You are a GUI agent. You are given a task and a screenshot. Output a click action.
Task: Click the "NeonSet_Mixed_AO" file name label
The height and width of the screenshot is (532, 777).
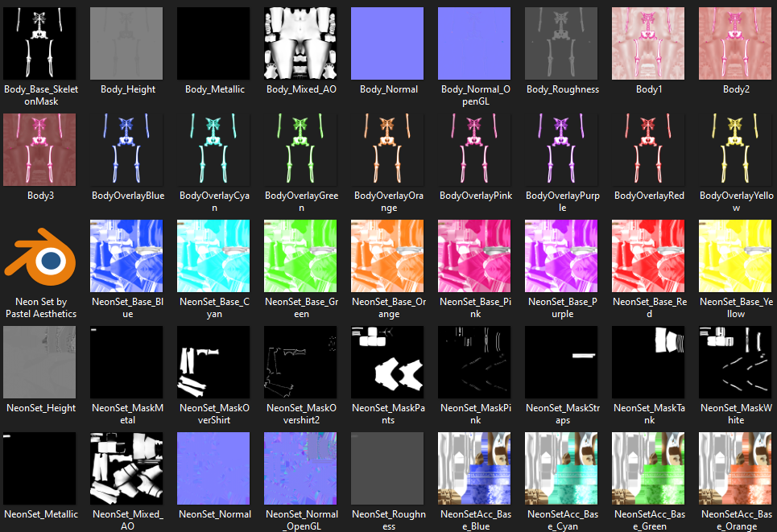[x=128, y=520]
